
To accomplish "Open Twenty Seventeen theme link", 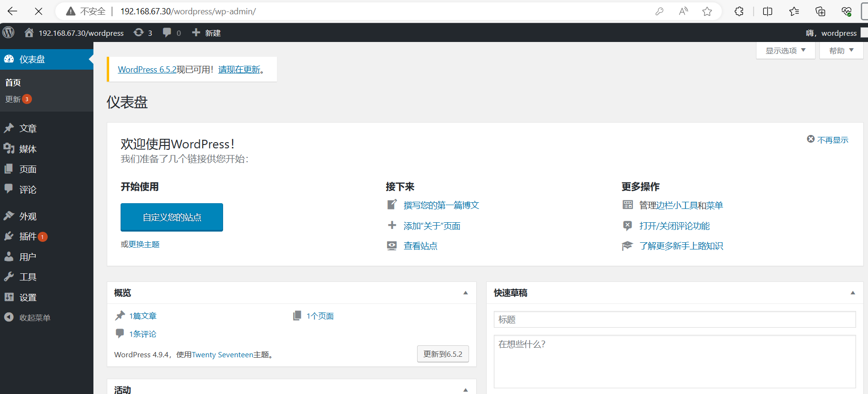I will click(x=223, y=354).
